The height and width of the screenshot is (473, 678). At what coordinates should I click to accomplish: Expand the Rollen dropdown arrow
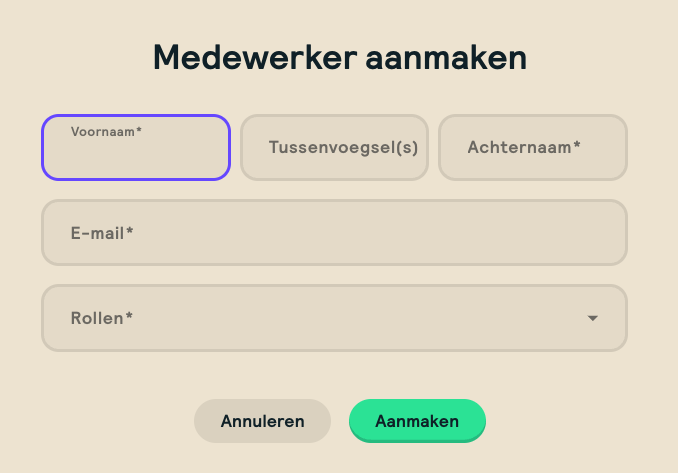click(x=593, y=319)
